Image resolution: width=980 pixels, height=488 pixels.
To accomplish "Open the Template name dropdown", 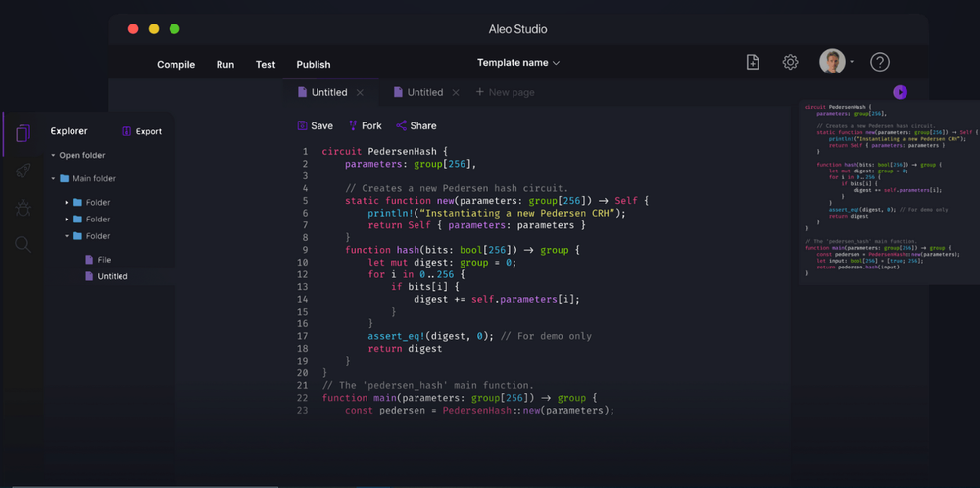I will tap(518, 63).
